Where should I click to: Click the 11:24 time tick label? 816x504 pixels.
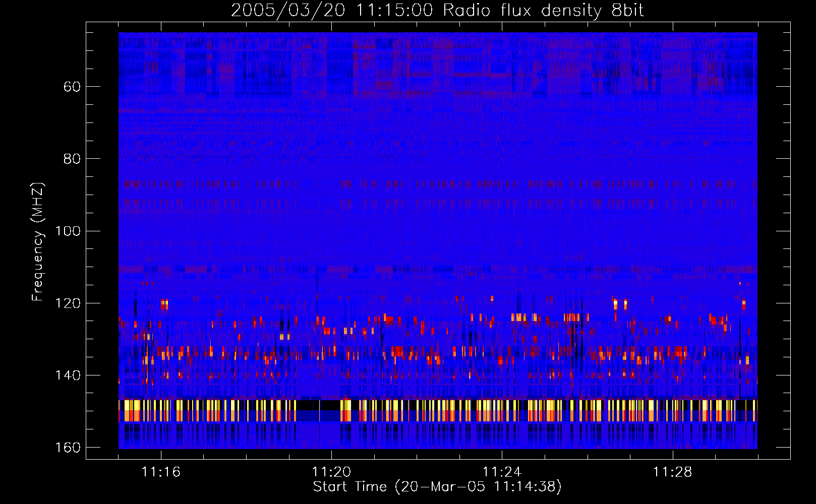pos(502,472)
